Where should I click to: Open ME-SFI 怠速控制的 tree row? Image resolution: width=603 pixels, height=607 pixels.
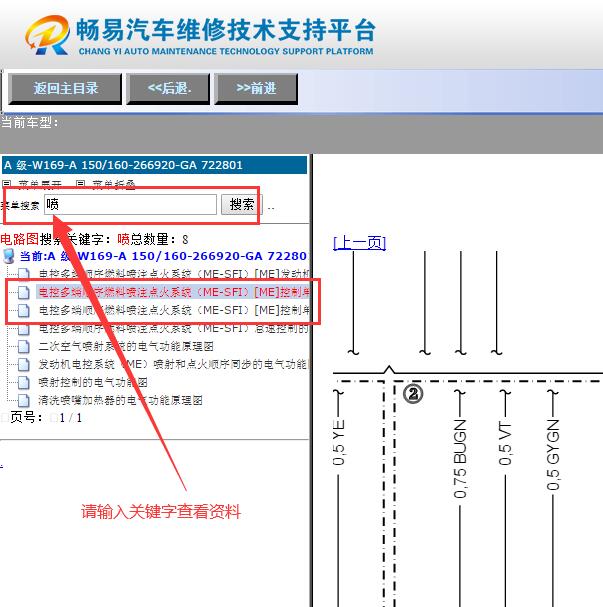(173, 328)
